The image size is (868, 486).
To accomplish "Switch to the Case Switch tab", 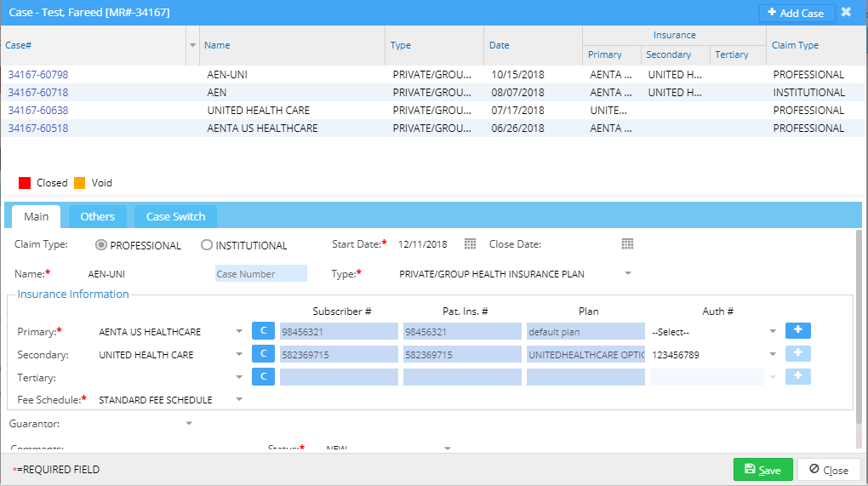I will click(x=175, y=217).
